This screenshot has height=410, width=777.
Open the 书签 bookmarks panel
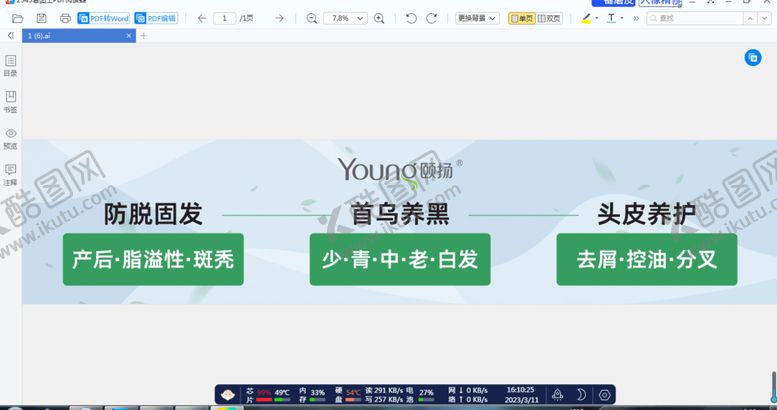tap(11, 101)
